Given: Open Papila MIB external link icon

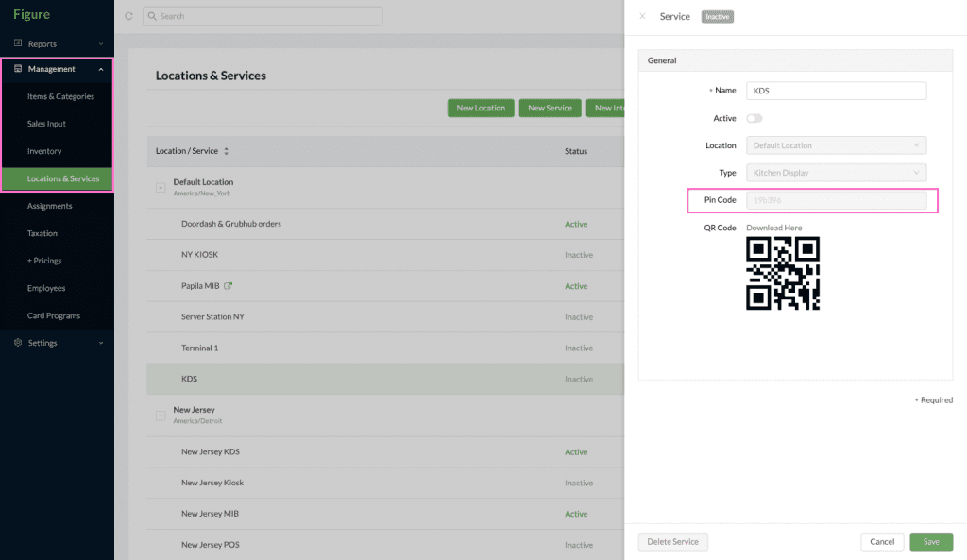Looking at the screenshot, I should pos(229,285).
